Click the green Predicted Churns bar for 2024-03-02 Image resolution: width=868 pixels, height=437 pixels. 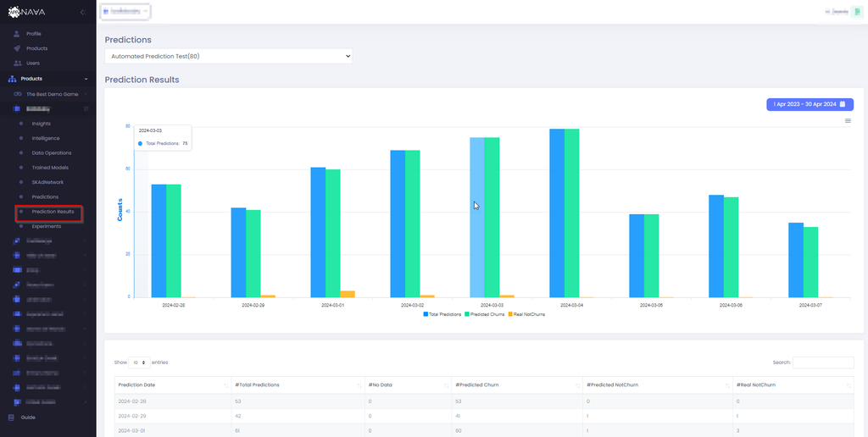pos(413,224)
